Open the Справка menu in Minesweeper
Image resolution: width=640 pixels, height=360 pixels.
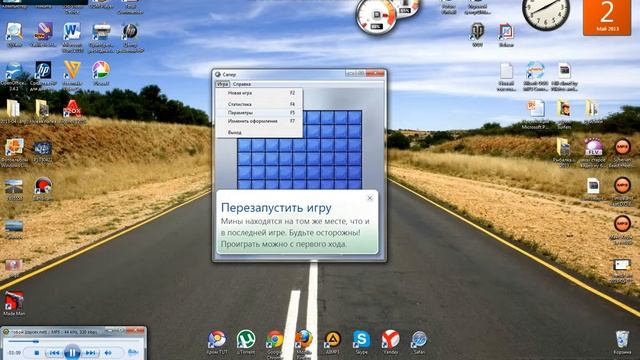pyautogui.click(x=242, y=84)
